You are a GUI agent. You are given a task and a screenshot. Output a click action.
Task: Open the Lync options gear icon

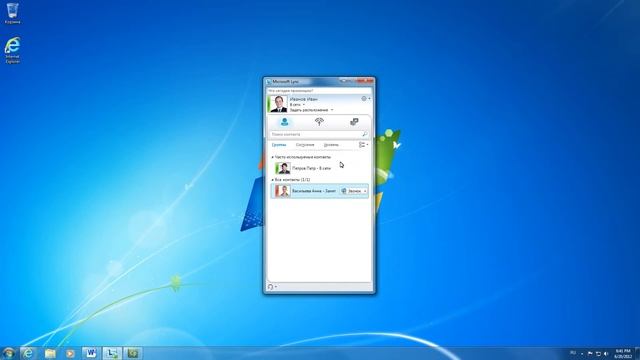[364, 99]
